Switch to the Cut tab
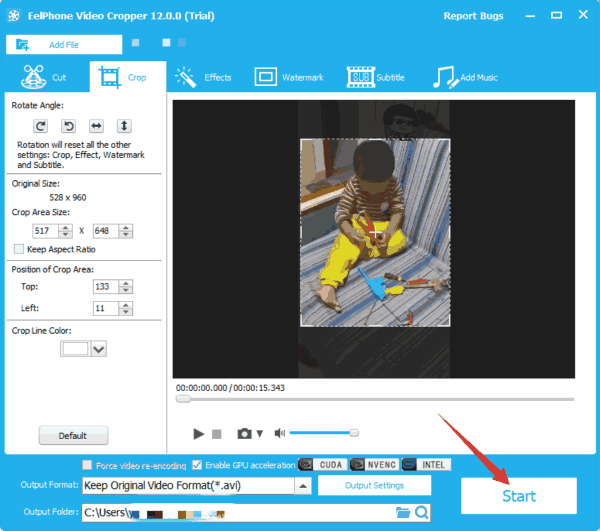 click(43, 77)
